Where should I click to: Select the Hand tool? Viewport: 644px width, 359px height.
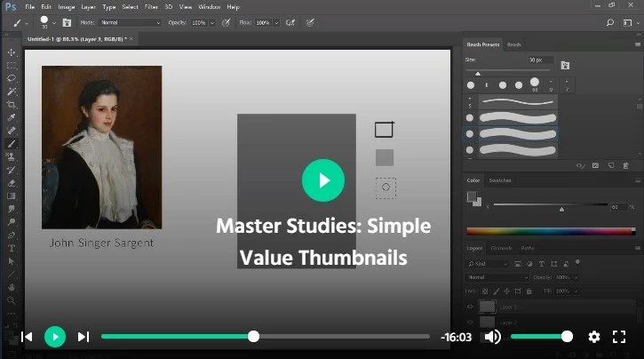pyautogui.click(x=12, y=287)
